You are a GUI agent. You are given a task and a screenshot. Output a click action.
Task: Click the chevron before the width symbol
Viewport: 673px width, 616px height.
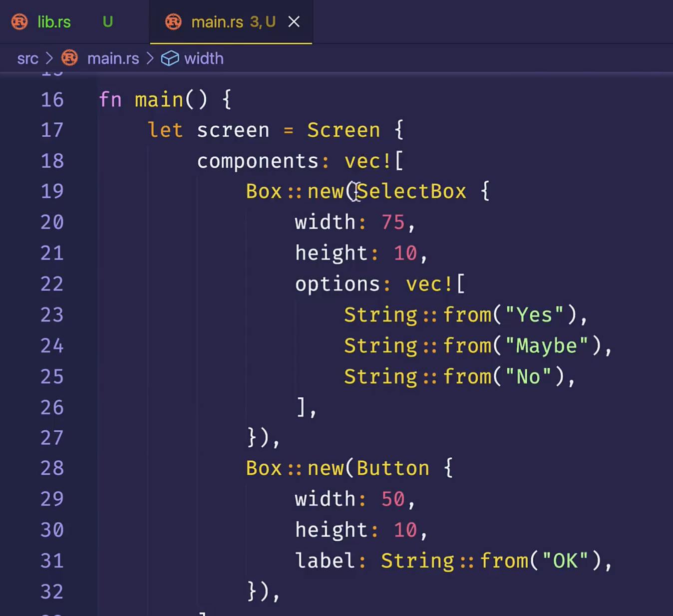(x=150, y=58)
